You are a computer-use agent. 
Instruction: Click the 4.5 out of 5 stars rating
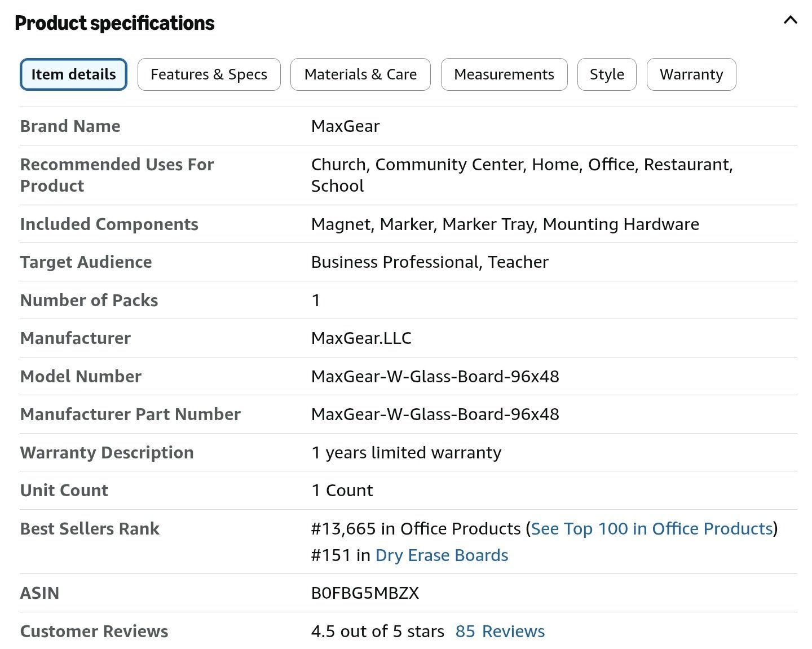click(378, 632)
